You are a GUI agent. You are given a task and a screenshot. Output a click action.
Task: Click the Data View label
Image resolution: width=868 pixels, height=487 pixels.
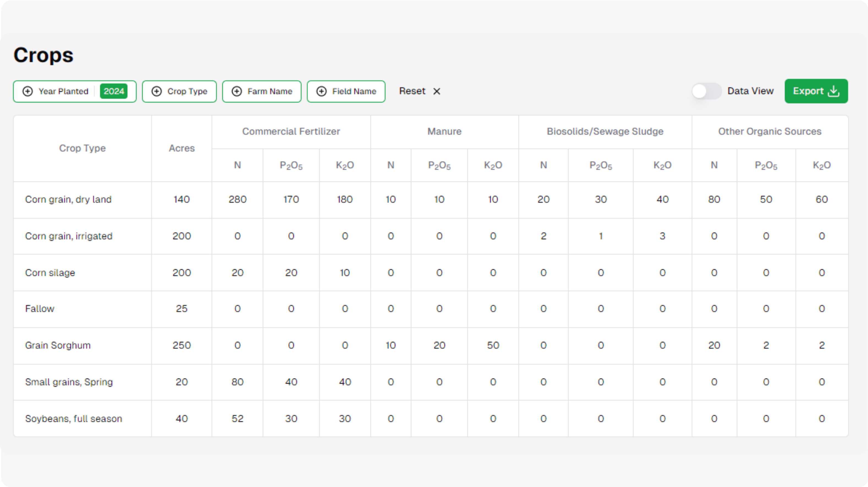(750, 91)
